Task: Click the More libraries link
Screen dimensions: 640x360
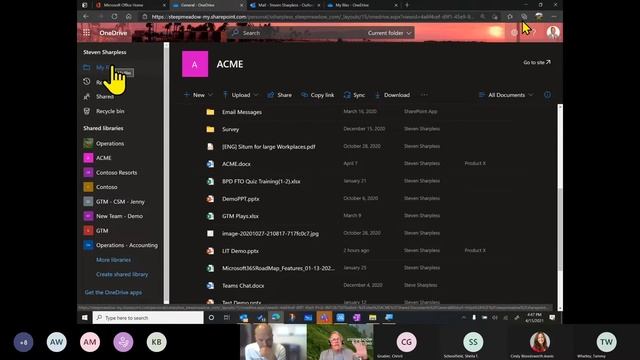Action: pyautogui.click(x=113, y=260)
